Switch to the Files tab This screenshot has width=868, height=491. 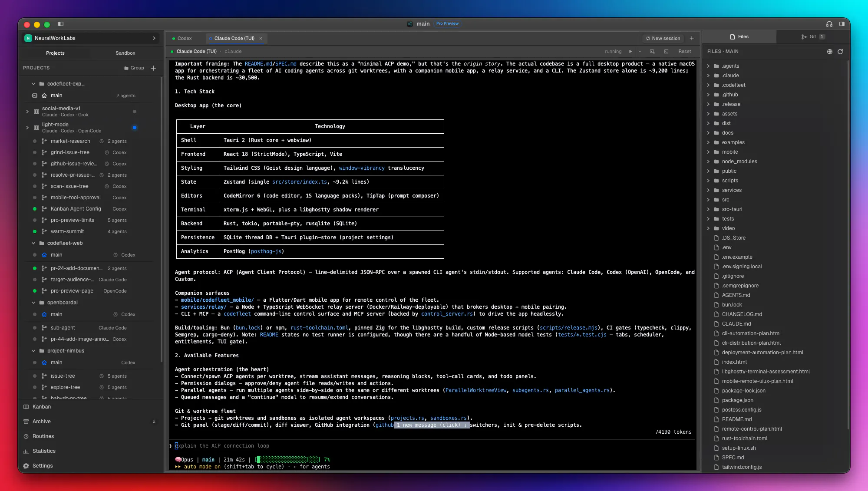coord(739,37)
